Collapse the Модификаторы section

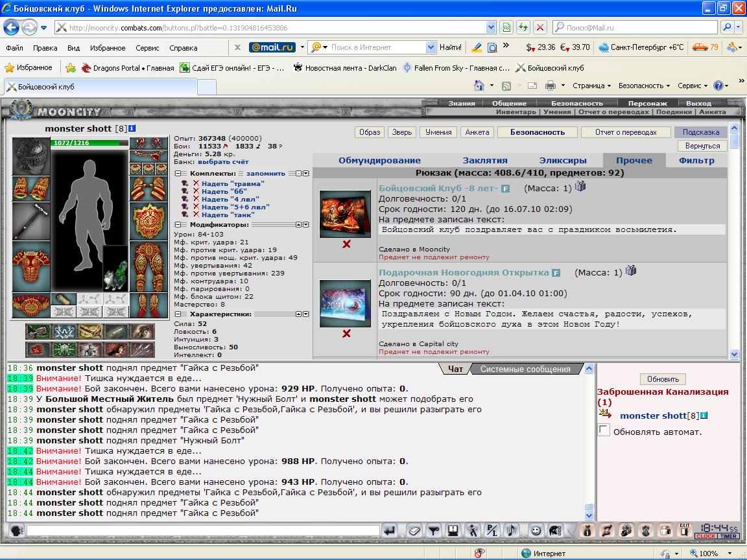tap(178, 225)
